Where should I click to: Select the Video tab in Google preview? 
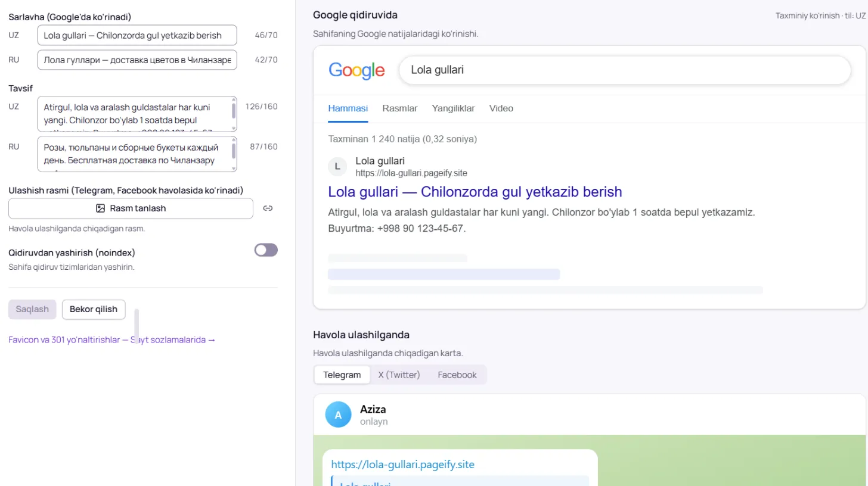[x=501, y=108]
